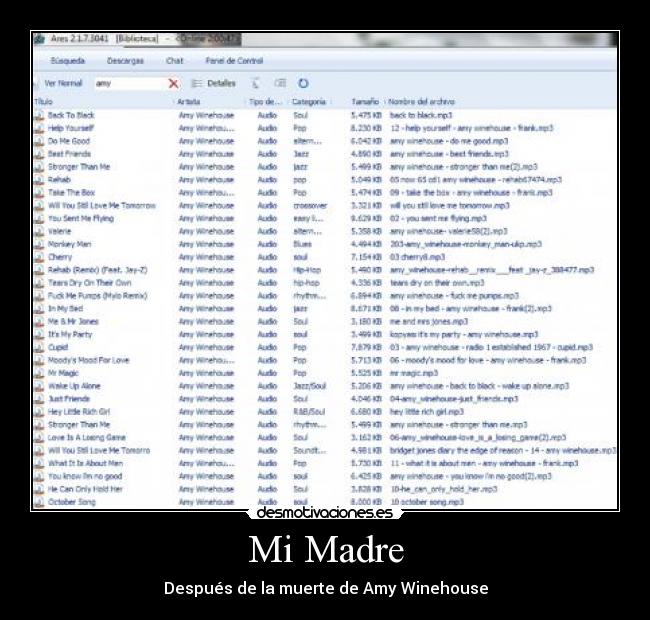Click the audio file icon for Take The Box
650x620 pixels.
[39, 193]
